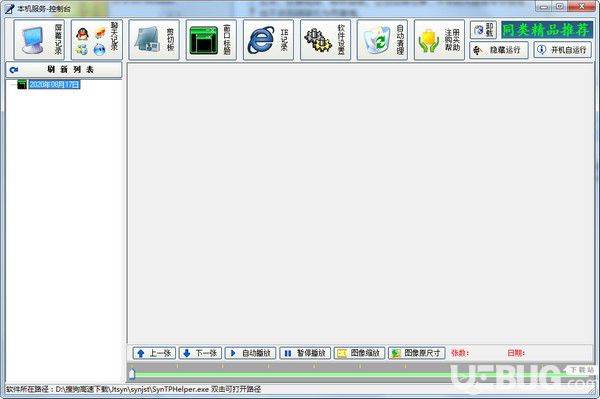Toggle 隐藏运行 hidden running mode
The width and height of the screenshot is (600, 399).
499,50
